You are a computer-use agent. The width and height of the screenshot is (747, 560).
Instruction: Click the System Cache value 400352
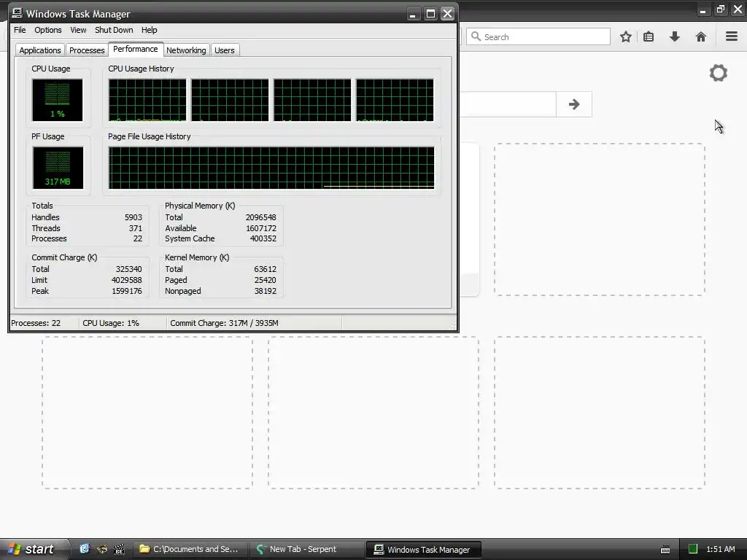pos(263,238)
